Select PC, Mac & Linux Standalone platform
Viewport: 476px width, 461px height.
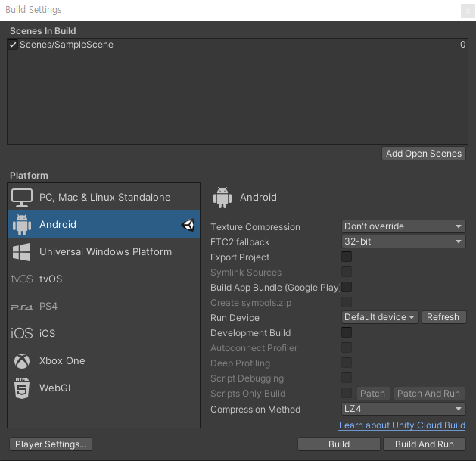104,197
